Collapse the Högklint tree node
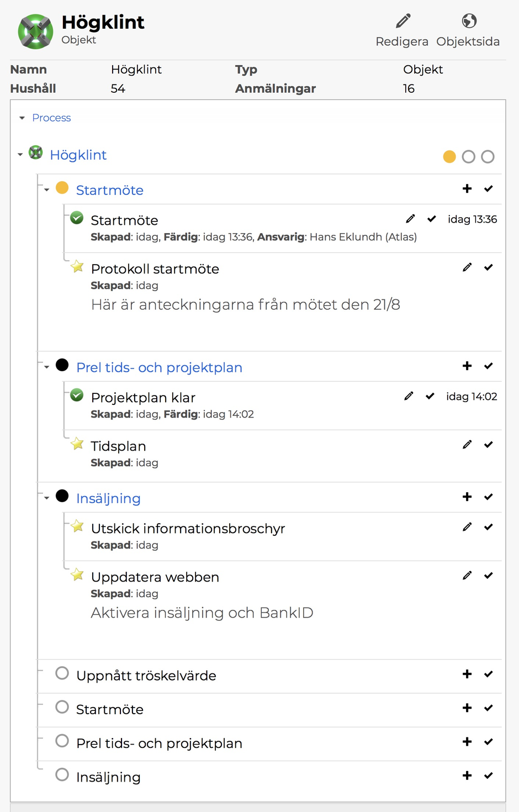 pos(20,155)
